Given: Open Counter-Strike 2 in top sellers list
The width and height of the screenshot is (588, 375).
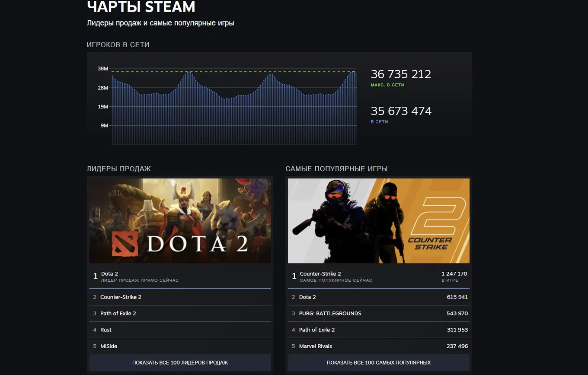Looking at the screenshot, I should (x=180, y=297).
